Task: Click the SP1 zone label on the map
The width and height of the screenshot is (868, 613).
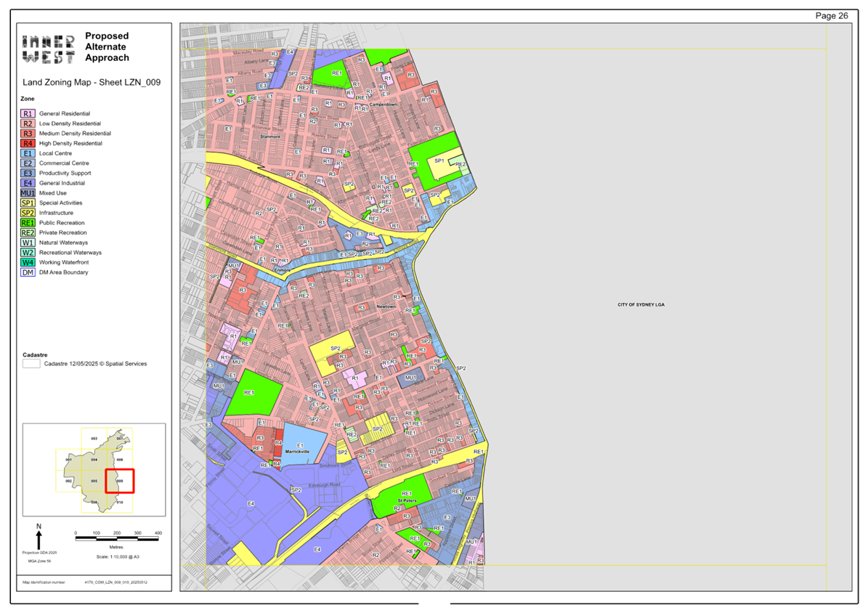Action: 439,161
